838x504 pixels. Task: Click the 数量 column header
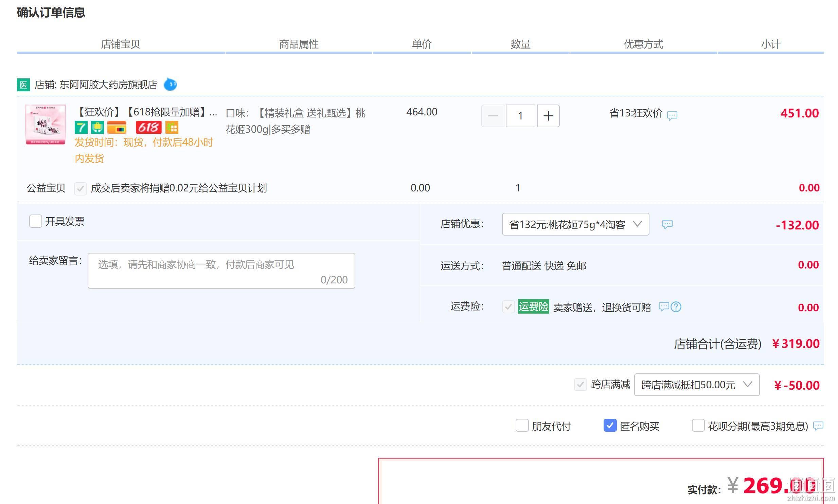[x=520, y=44]
